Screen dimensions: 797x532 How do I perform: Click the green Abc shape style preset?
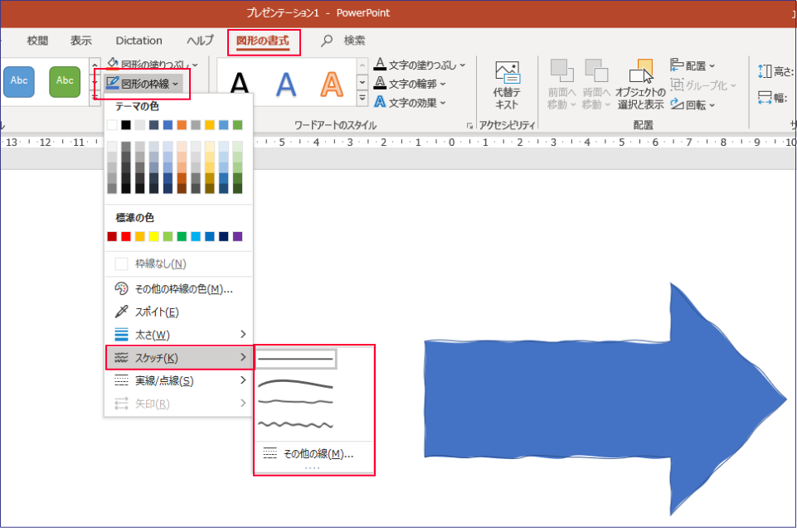click(64, 81)
